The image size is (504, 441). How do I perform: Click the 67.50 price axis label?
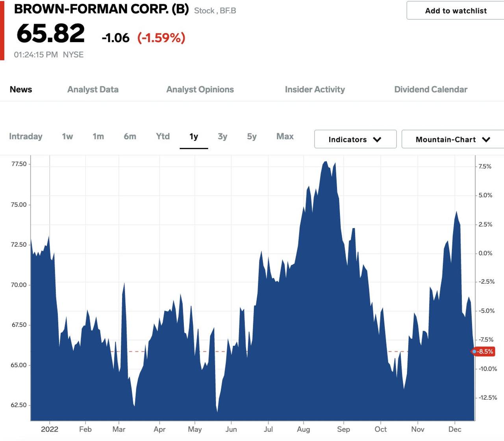[19, 325]
